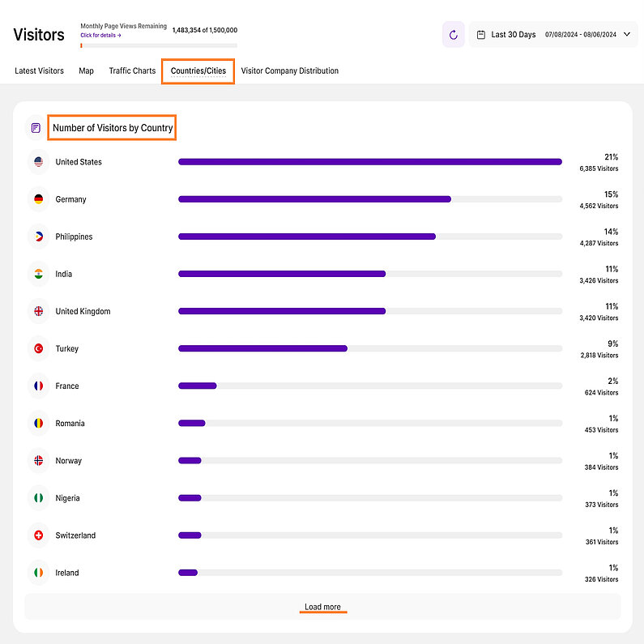Open the Map tab
644x644 pixels.
pyautogui.click(x=86, y=71)
